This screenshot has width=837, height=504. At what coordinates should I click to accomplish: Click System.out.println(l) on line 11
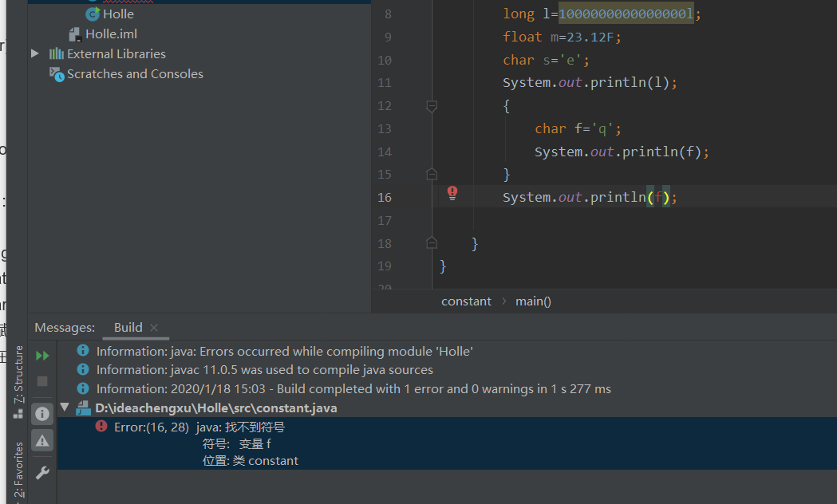[590, 83]
